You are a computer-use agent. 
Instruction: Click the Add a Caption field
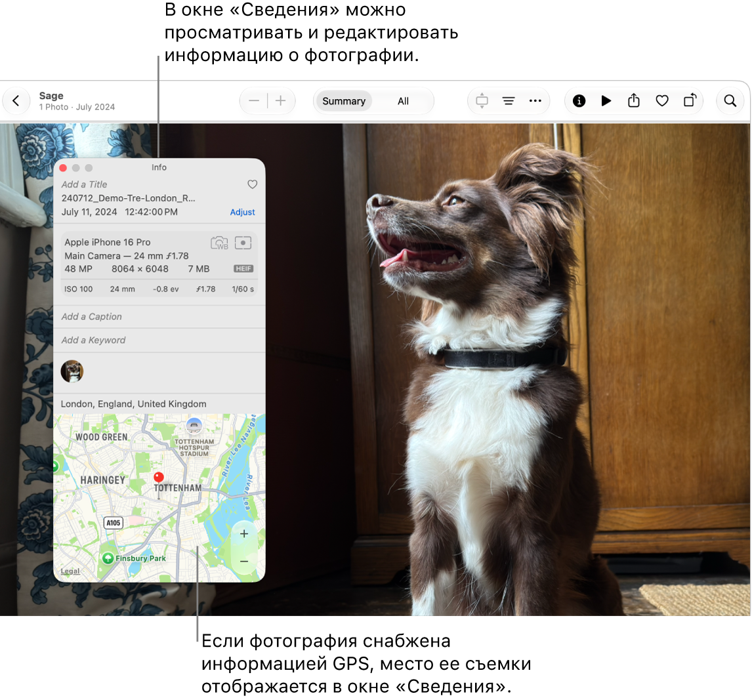[x=159, y=316]
